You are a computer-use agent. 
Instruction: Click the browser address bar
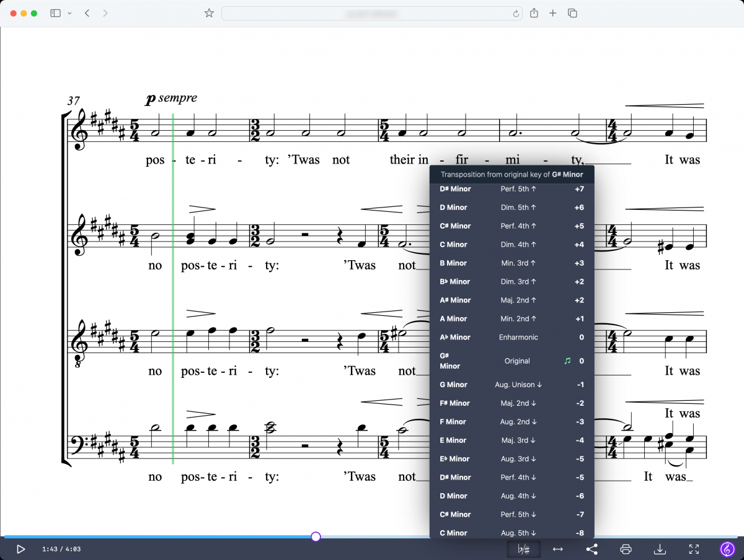pyautogui.click(x=370, y=13)
